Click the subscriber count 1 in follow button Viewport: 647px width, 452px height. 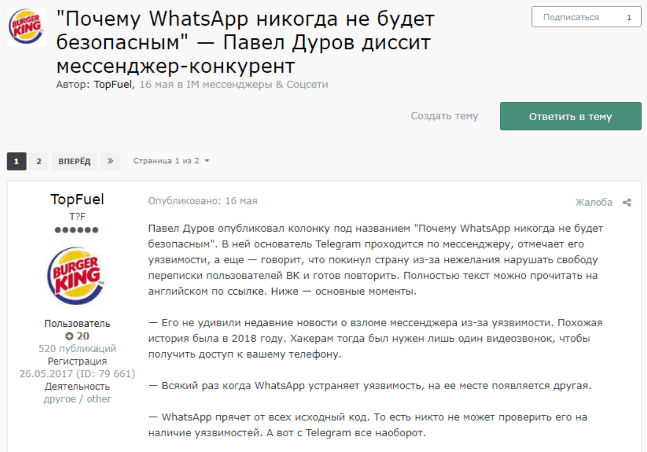pyautogui.click(x=629, y=17)
